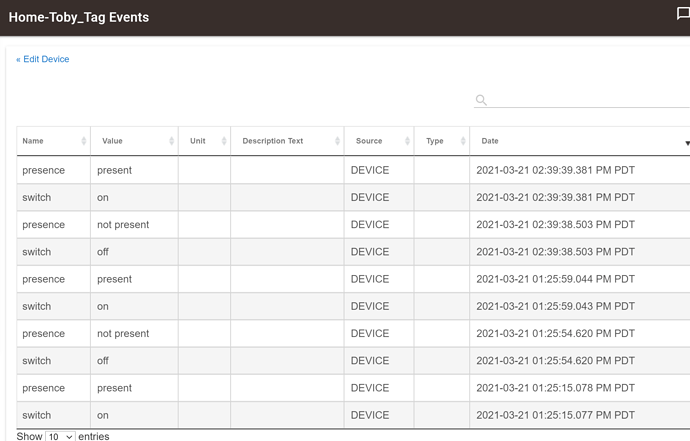The image size is (690, 441).
Task: Click the Type column sort icon
Action: click(463, 142)
